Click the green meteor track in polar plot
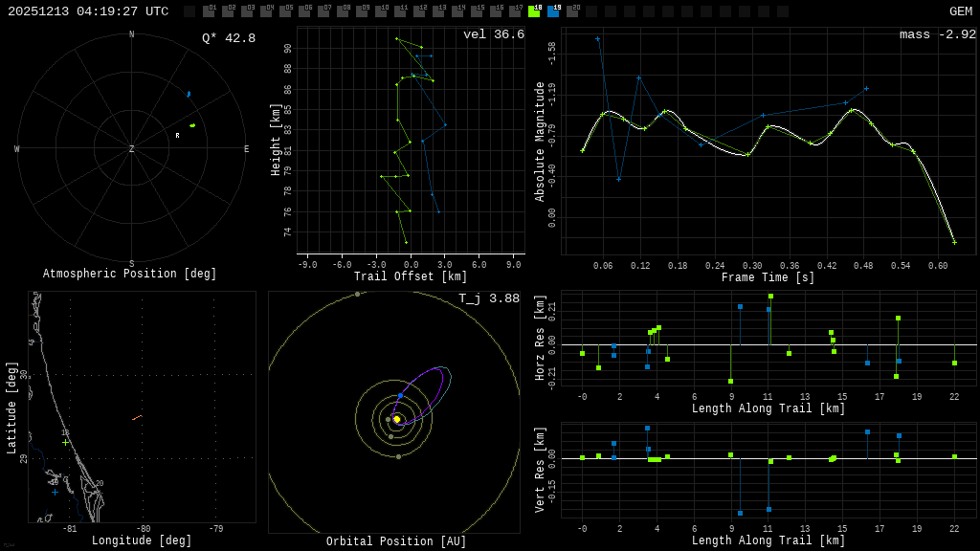Viewport: 980px width, 551px height. [192, 125]
